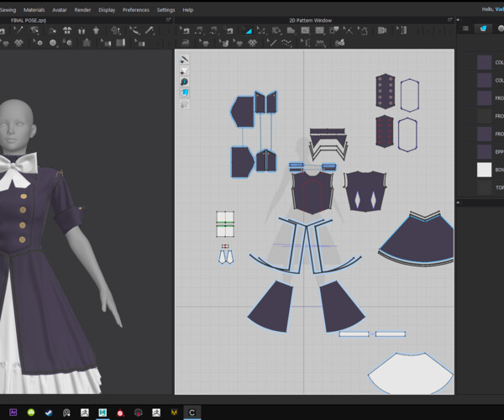Screen dimensions: 504x420
Task: Open the Help menu
Action: [188, 10]
